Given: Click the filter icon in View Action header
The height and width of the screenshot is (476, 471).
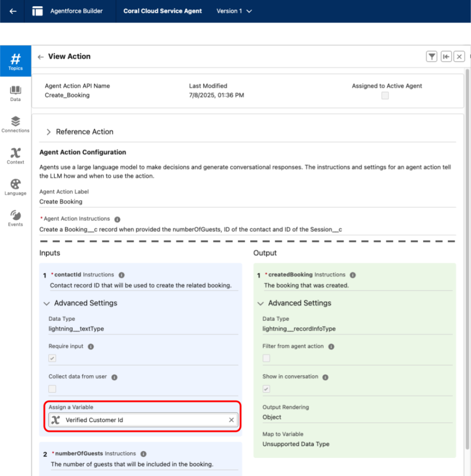Looking at the screenshot, I should click(431, 57).
